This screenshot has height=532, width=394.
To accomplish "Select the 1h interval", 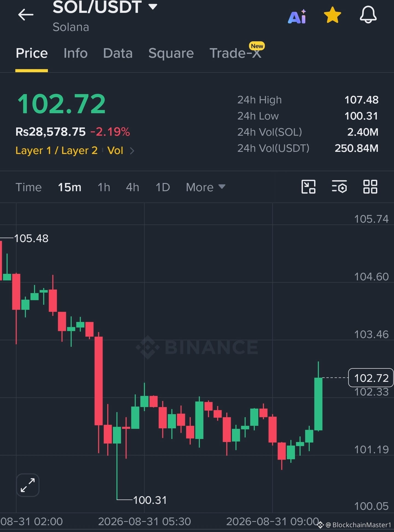I will 104,187.
